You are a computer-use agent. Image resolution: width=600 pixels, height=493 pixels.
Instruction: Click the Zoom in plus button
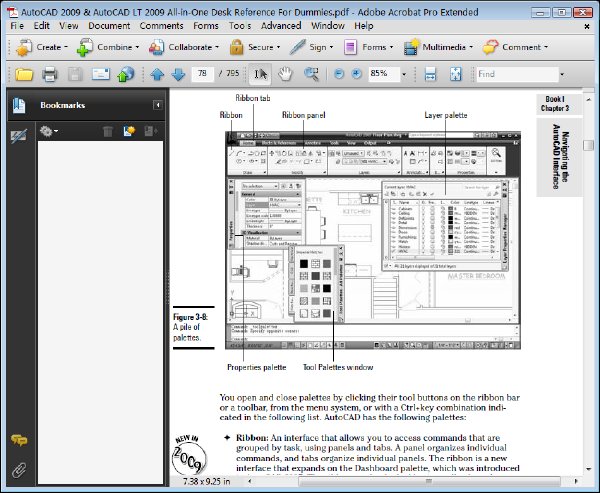pyautogui.click(x=356, y=74)
